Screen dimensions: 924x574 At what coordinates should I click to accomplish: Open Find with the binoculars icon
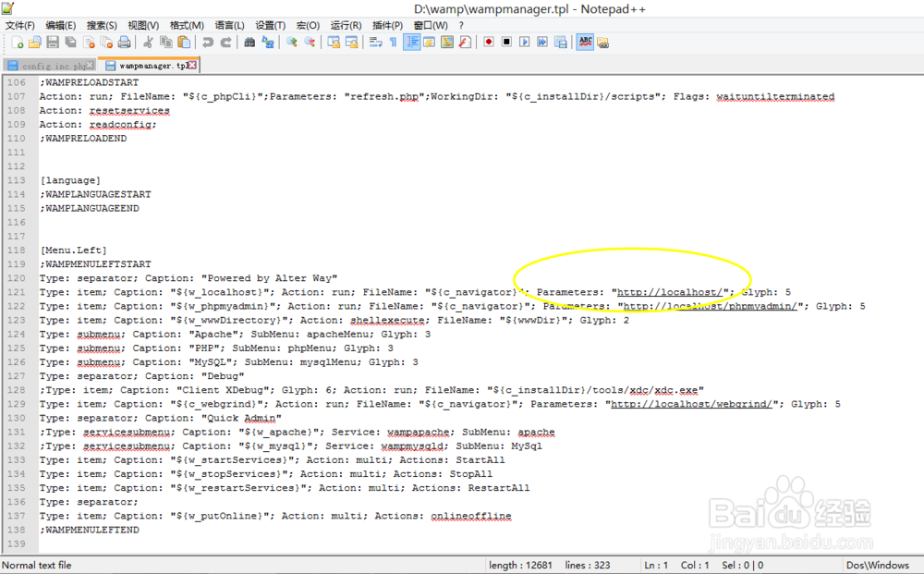[249, 42]
